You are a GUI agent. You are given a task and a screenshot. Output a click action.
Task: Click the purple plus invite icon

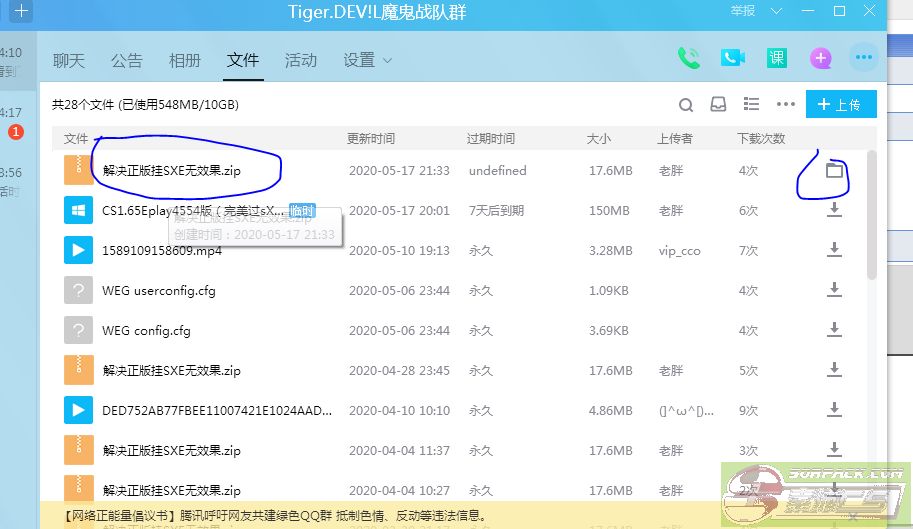coord(821,58)
